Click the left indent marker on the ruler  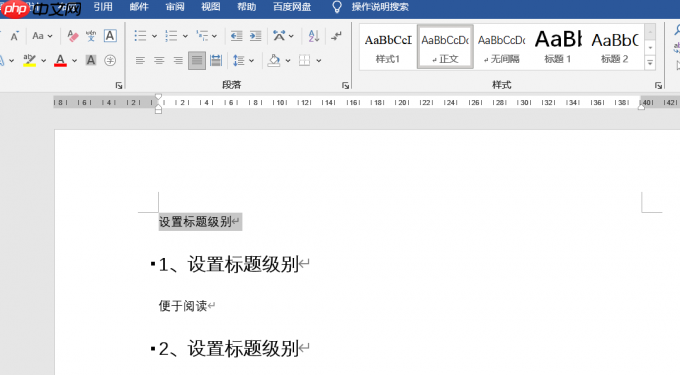[158, 110]
